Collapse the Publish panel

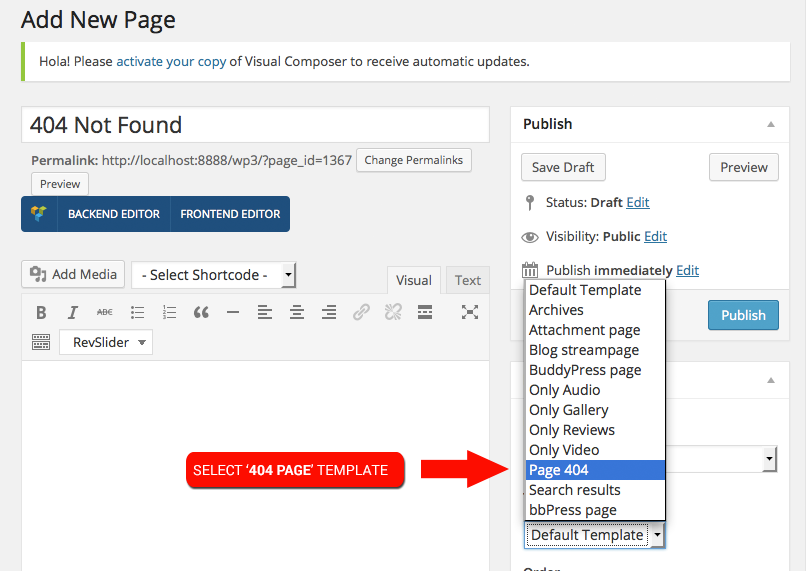770,124
